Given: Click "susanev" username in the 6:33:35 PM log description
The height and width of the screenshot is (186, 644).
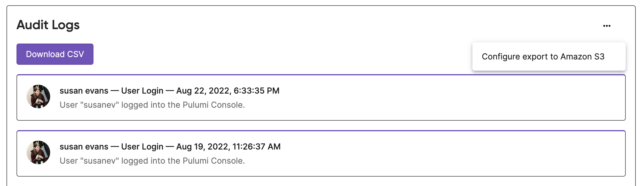Looking at the screenshot, I should coord(99,105).
